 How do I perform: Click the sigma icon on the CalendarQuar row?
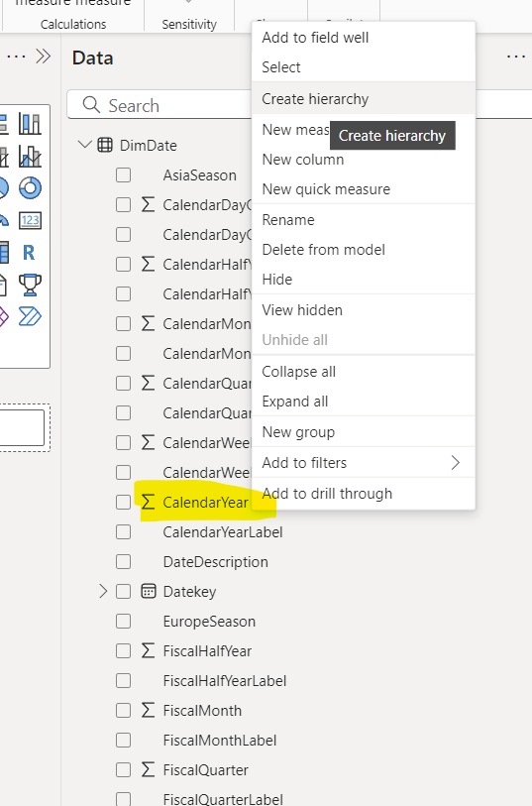pyautogui.click(x=148, y=384)
